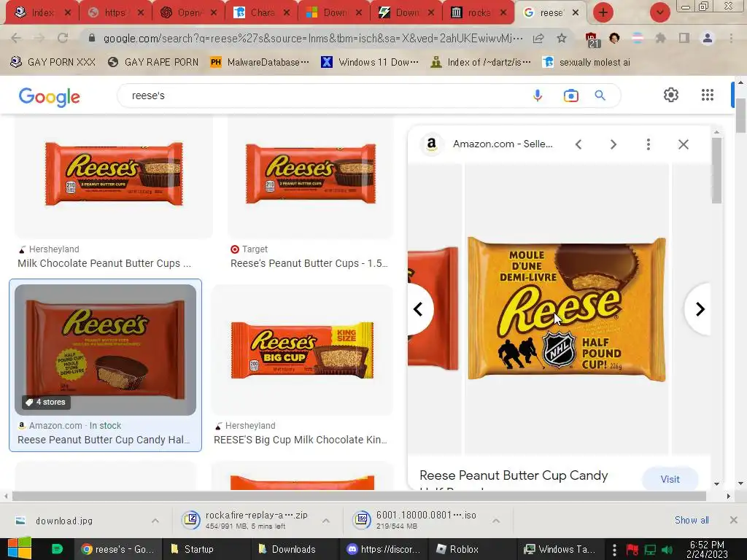
Task: Open Chrome three-dot menu
Action: [x=731, y=38]
